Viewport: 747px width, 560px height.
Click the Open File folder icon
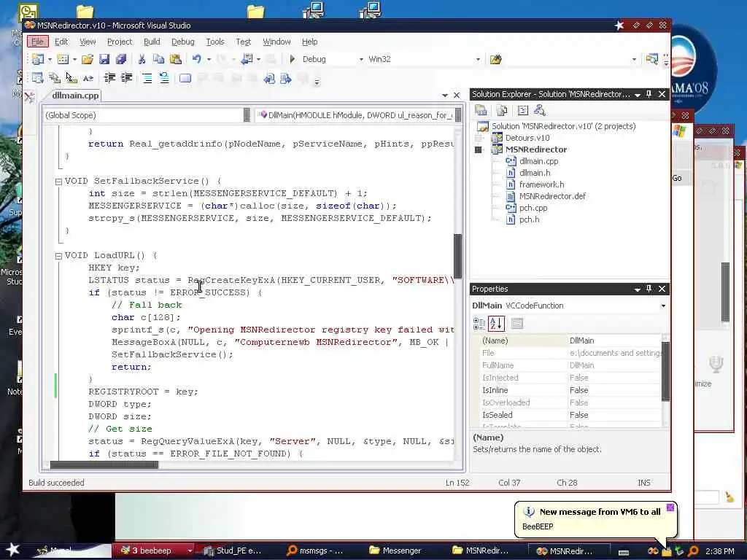(88, 59)
